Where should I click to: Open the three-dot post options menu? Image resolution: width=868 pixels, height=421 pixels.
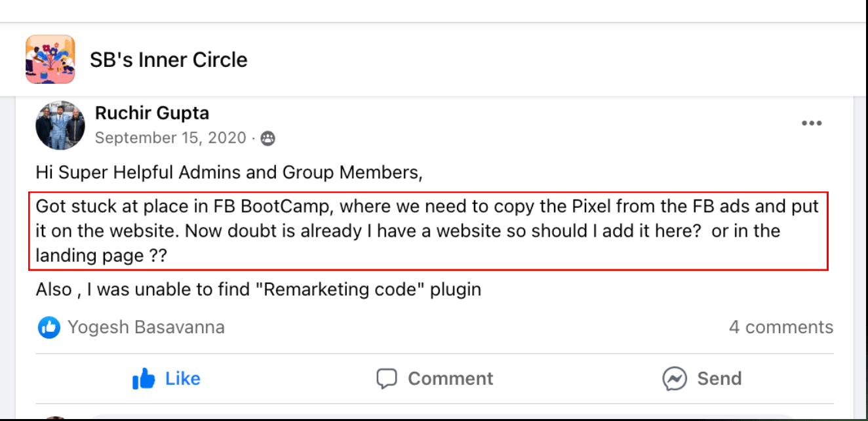[812, 123]
